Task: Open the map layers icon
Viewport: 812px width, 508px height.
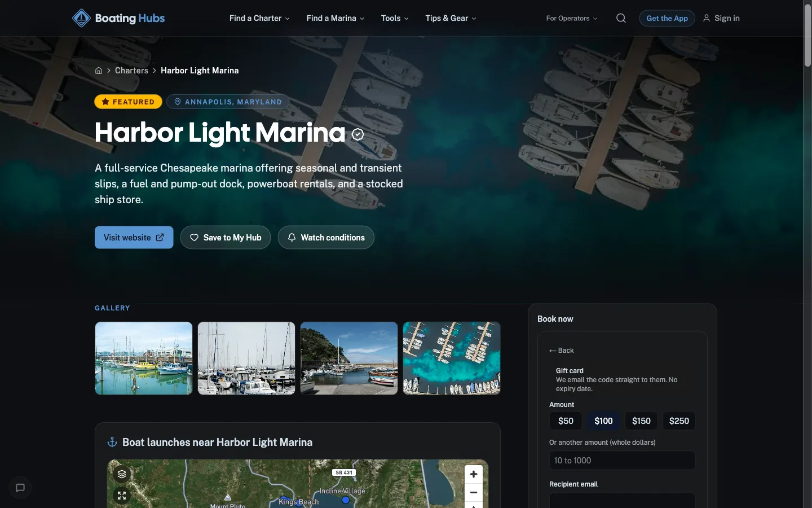Action: pyautogui.click(x=122, y=474)
